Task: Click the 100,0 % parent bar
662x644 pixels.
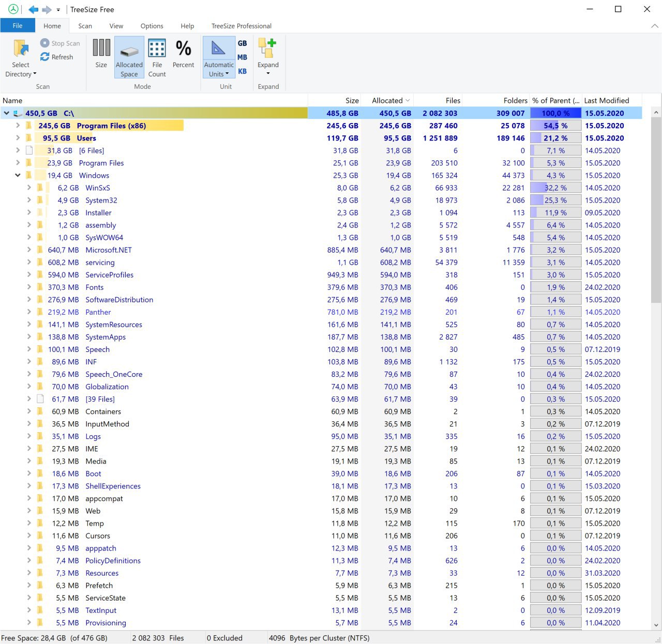Action: click(556, 113)
